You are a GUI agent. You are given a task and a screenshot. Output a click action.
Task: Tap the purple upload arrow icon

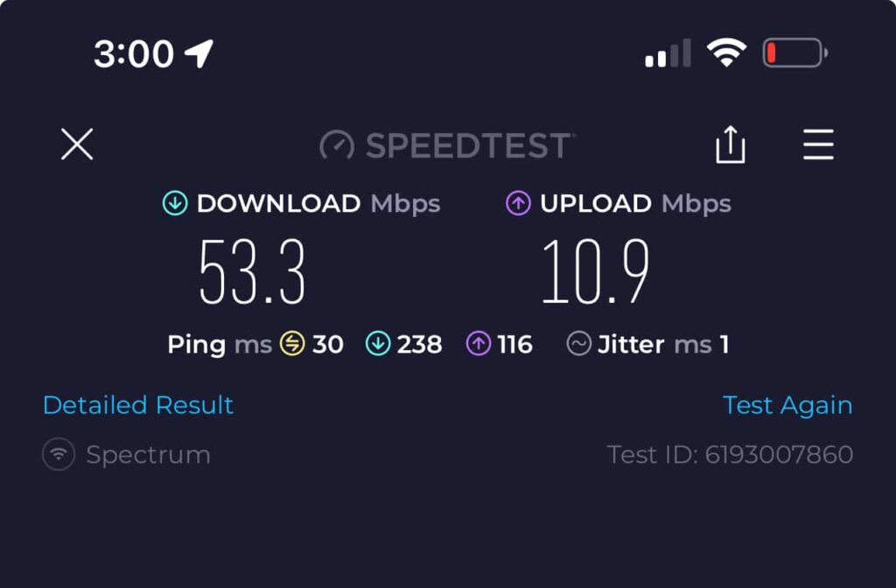point(518,203)
